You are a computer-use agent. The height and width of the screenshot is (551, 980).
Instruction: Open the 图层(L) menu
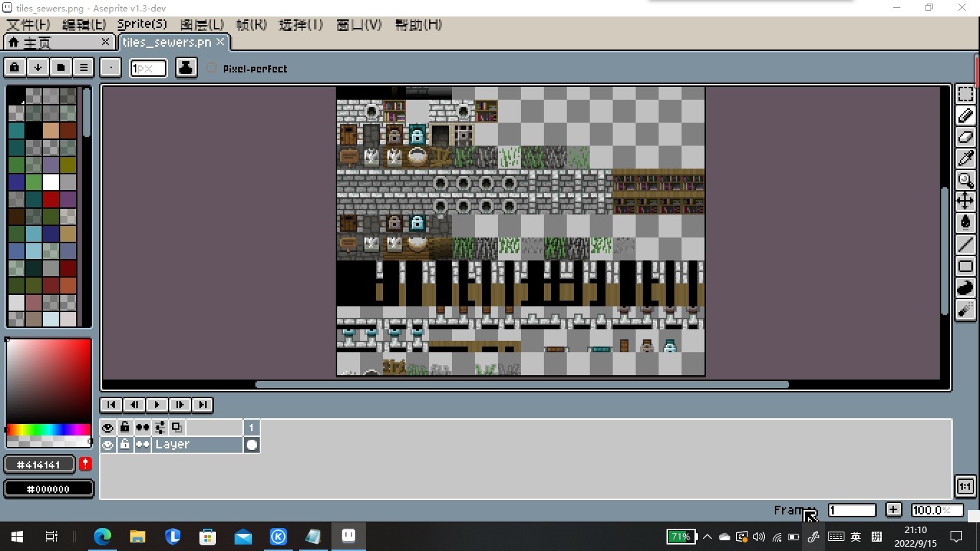tap(202, 24)
